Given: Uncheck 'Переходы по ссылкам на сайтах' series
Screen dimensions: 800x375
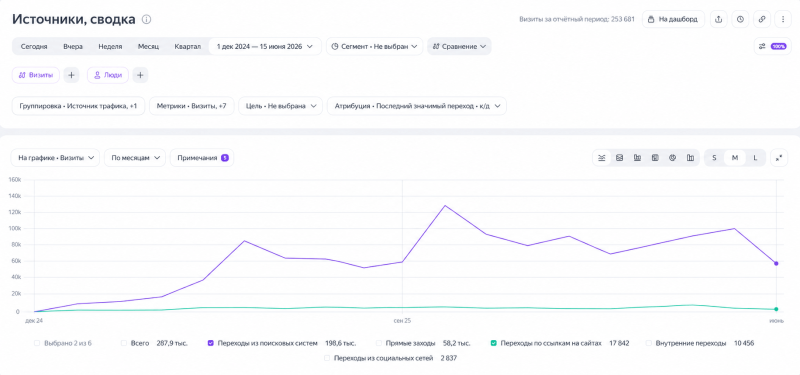Looking at the screenshot, I should (493, 343).
